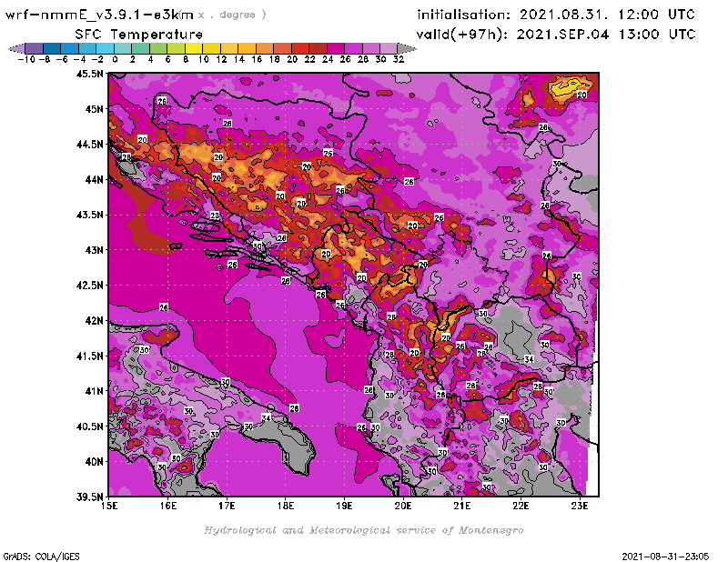Click the '43N' latitude label

(x=94, y=250)
